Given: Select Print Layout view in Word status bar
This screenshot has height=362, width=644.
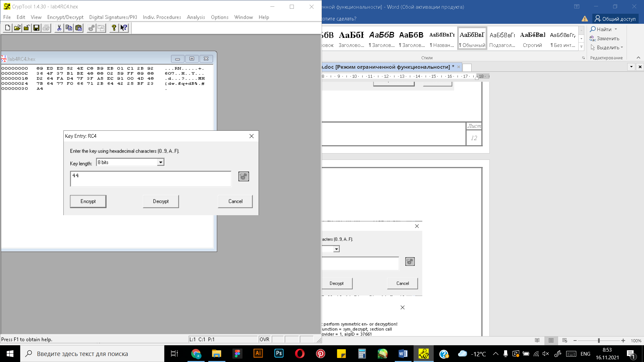Looking at the screenshot, I should 551,340.
